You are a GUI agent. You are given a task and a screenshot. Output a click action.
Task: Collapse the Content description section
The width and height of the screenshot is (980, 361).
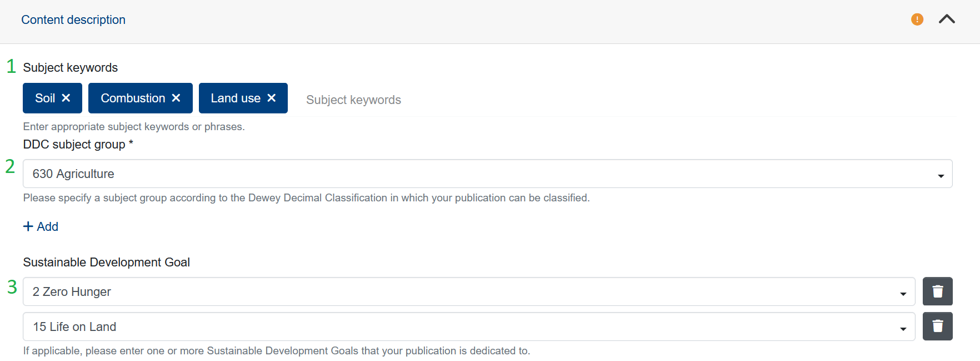coord(947,19)
